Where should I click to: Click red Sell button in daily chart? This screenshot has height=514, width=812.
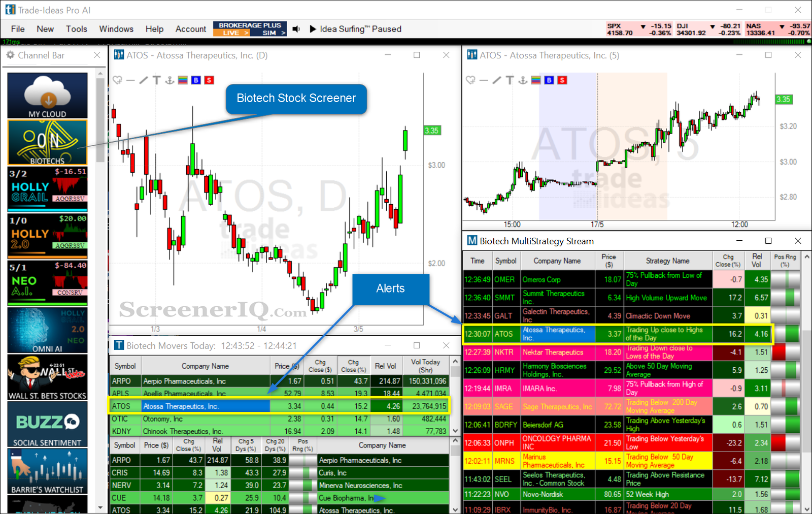tap(209, 80)
